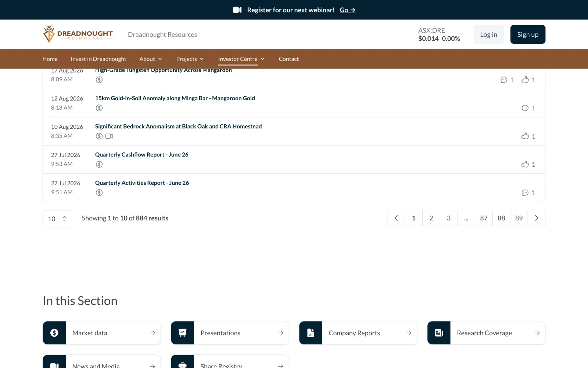Screen dimensions: 588x368
Task: Open Quarterly Cashflow Report - June 26
Action: point(141,155)
